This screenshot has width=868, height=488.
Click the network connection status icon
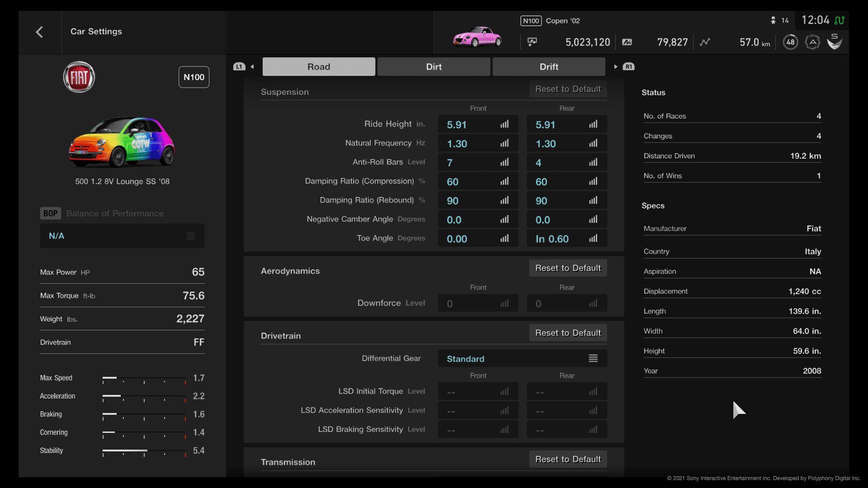click(x=840, y=20)
